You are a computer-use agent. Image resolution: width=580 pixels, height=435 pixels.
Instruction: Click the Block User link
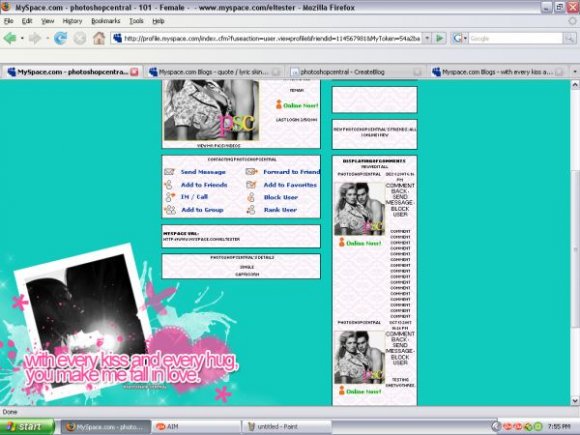click(280, 197)
